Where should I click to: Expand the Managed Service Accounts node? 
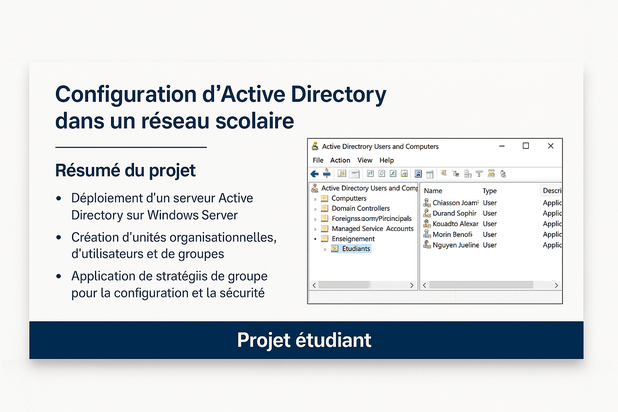(x=315, y=229)
